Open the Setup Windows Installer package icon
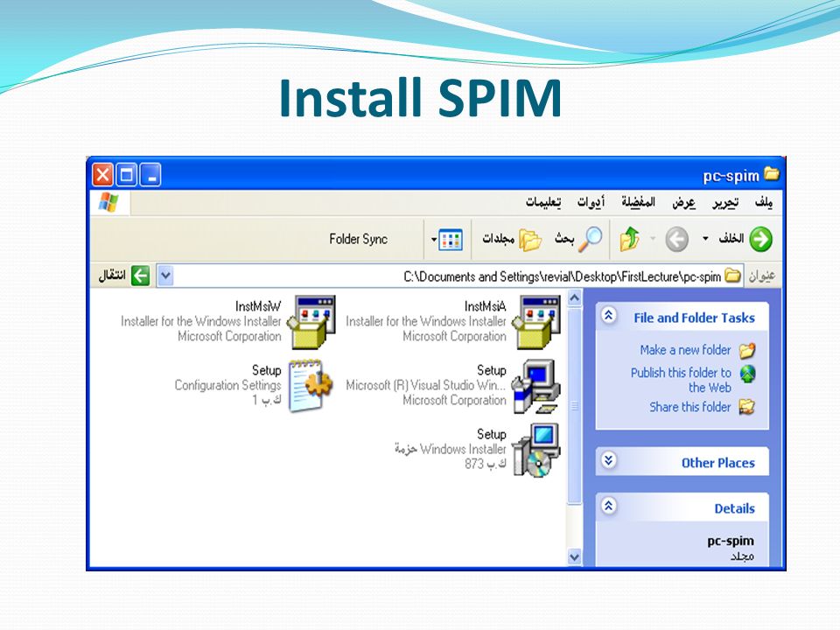The height and width of the screenshot is (630, 840). coord(536,450)
